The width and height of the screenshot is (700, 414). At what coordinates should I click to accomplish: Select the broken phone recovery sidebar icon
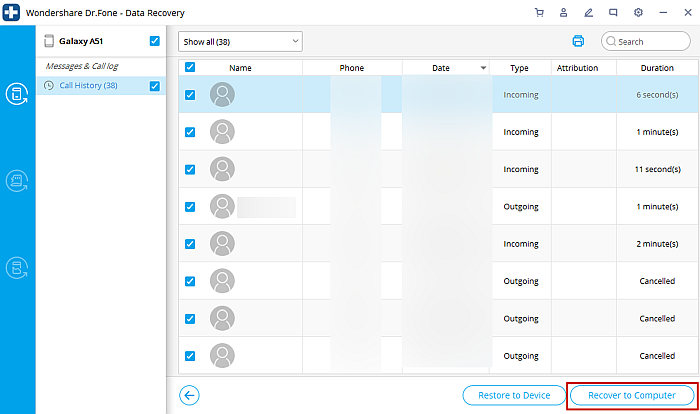click(x=17, y=268)
